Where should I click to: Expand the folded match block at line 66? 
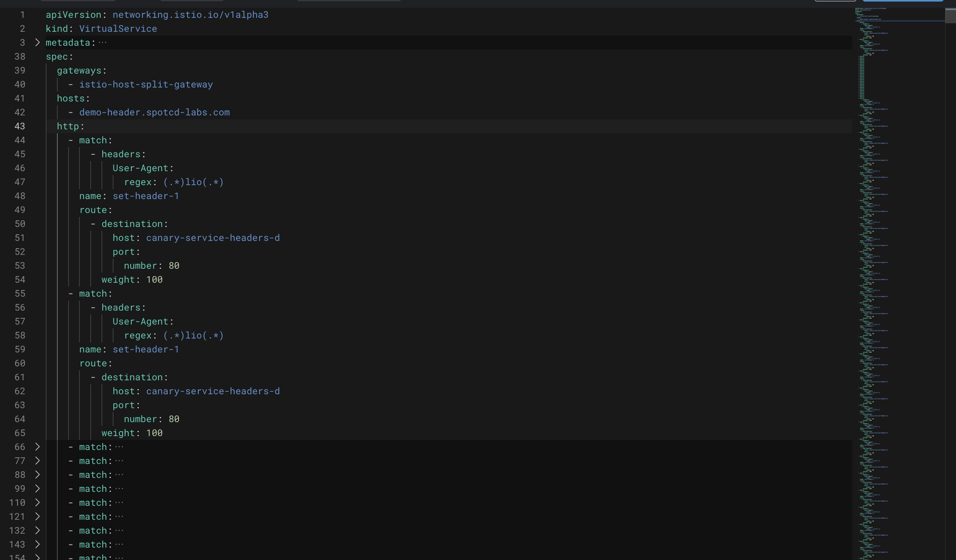pyautogui.click(x=37, y=447)
